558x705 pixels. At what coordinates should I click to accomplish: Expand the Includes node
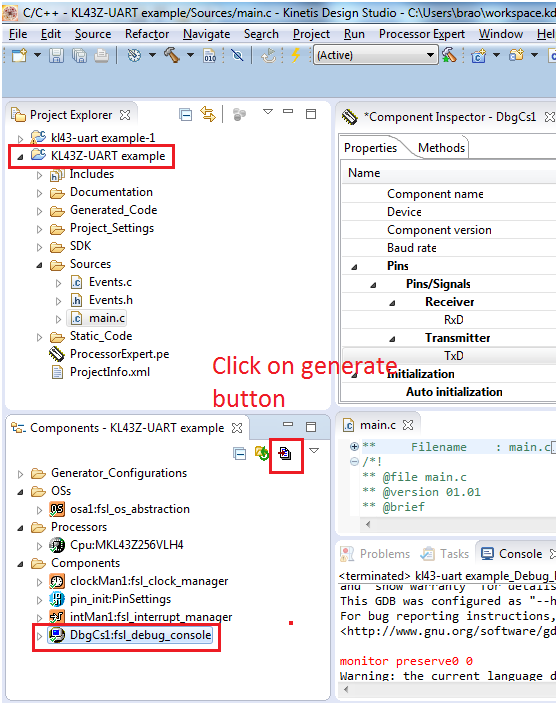click(40, 175)
